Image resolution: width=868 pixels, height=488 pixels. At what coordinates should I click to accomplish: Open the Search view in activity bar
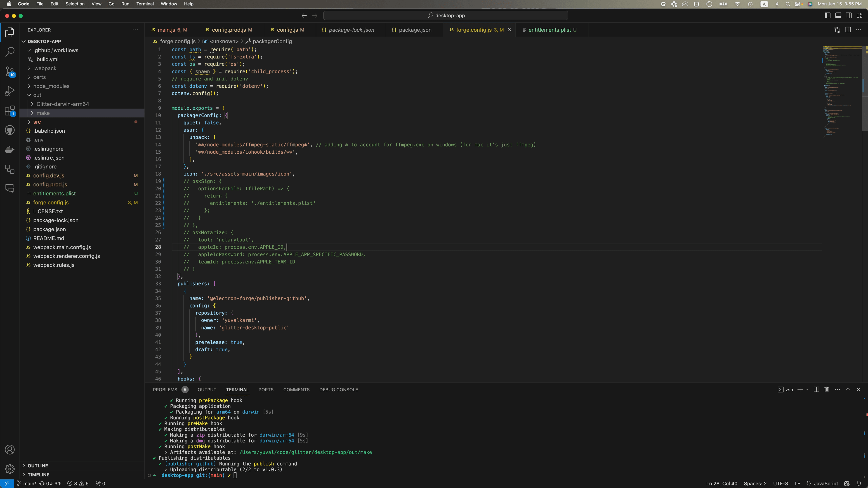10,52
